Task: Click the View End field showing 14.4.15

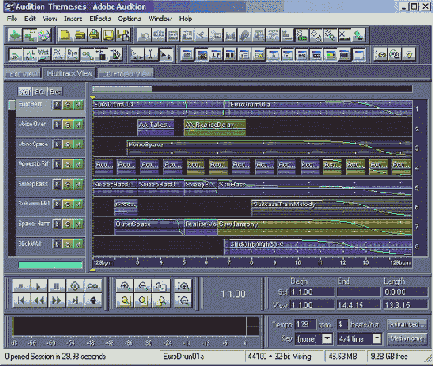Action: click(358, 305)
